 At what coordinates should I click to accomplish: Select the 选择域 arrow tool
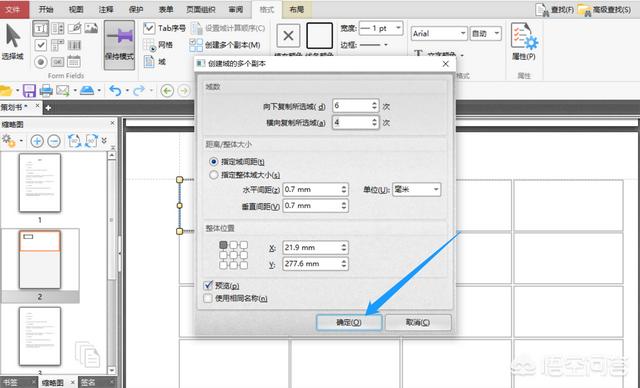pyautogui.click(x=13, y=42)
